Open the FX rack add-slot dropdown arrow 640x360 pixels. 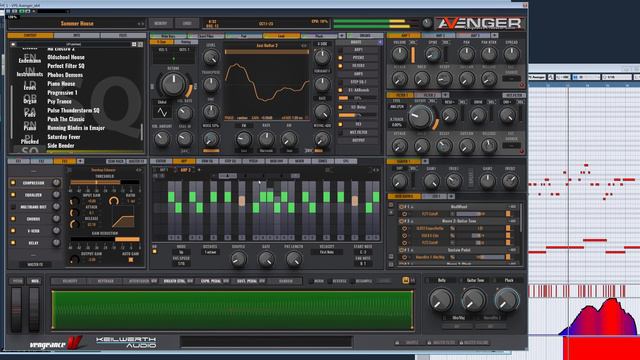point(80,161)
